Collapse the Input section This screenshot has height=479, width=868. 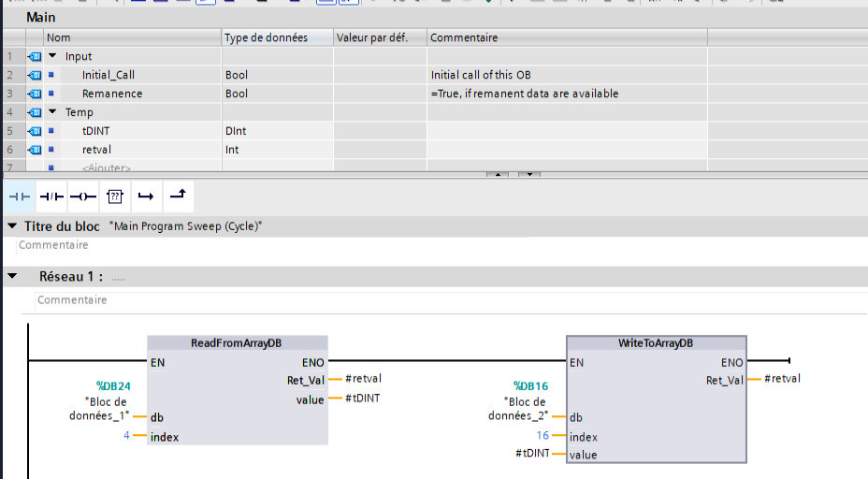52,56
